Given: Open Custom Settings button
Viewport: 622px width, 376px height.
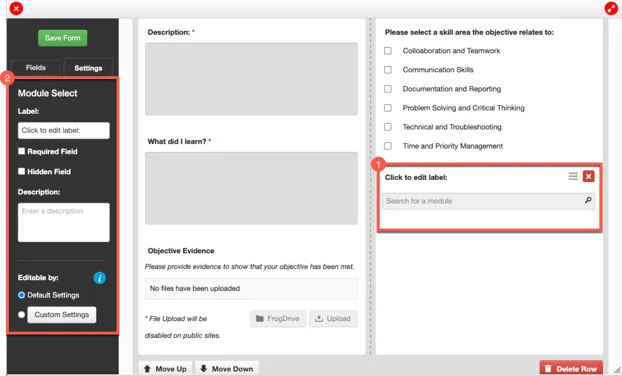Looking at the screenshot, I should tap(61, 315).
